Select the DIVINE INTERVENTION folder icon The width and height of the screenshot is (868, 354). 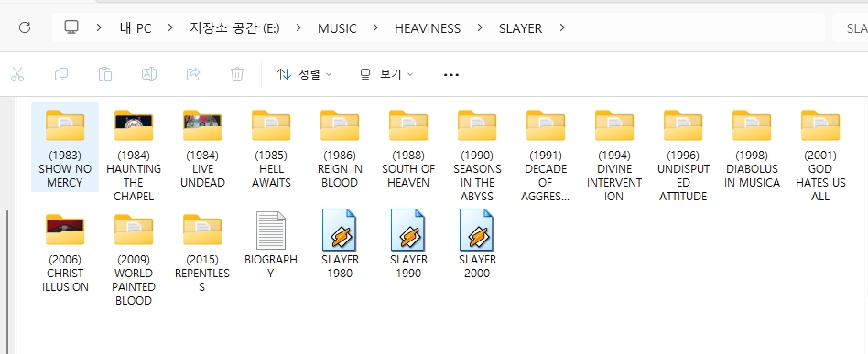[x=613, y=125]
